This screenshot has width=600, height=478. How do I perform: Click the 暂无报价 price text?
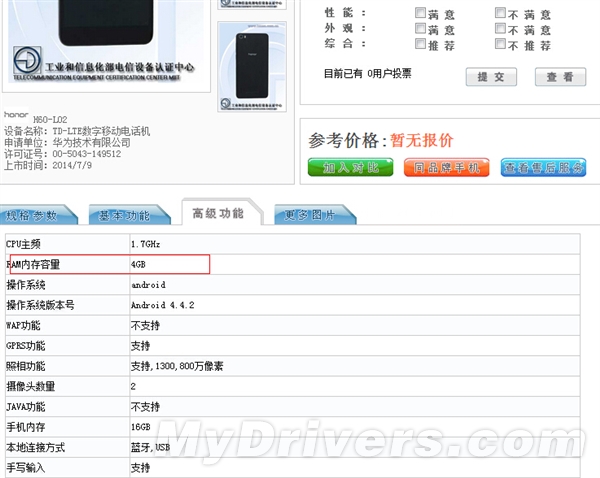[x=422, y=140]
